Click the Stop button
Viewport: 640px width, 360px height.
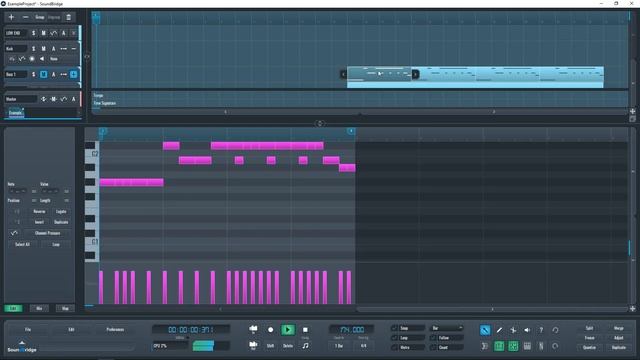[x=305, y=330]
